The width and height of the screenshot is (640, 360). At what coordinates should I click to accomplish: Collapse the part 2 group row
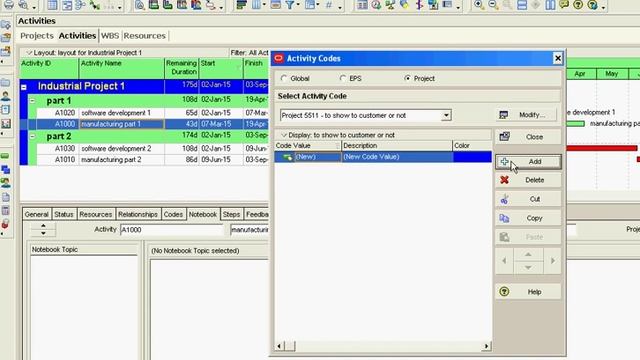(x=32, y=136)
